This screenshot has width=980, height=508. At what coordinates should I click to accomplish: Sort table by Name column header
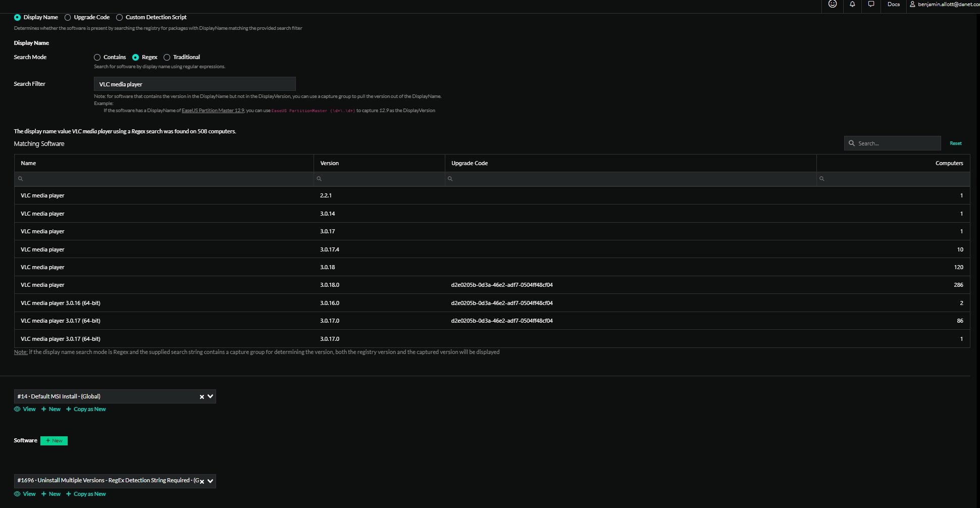[164, 163]
